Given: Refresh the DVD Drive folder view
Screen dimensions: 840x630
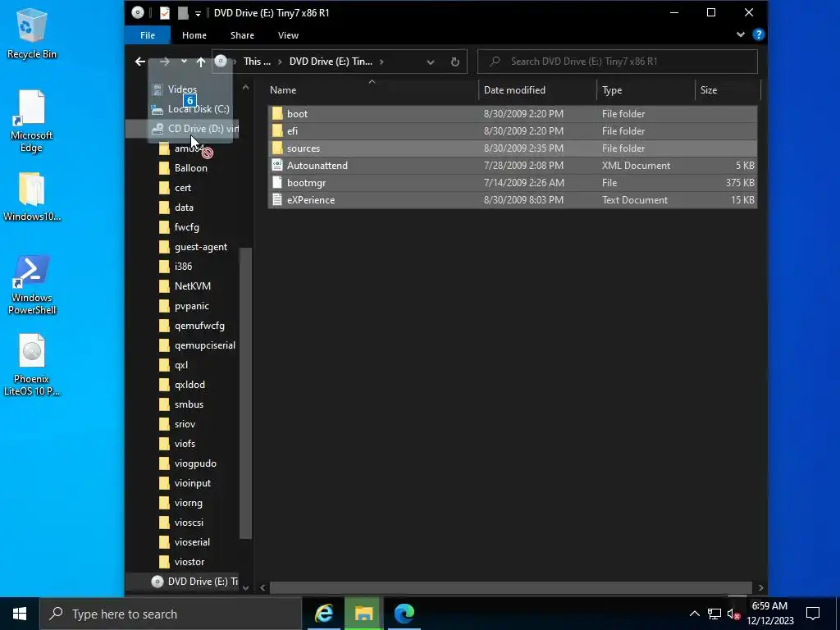Looking at the screenshot, I should 454,62.
